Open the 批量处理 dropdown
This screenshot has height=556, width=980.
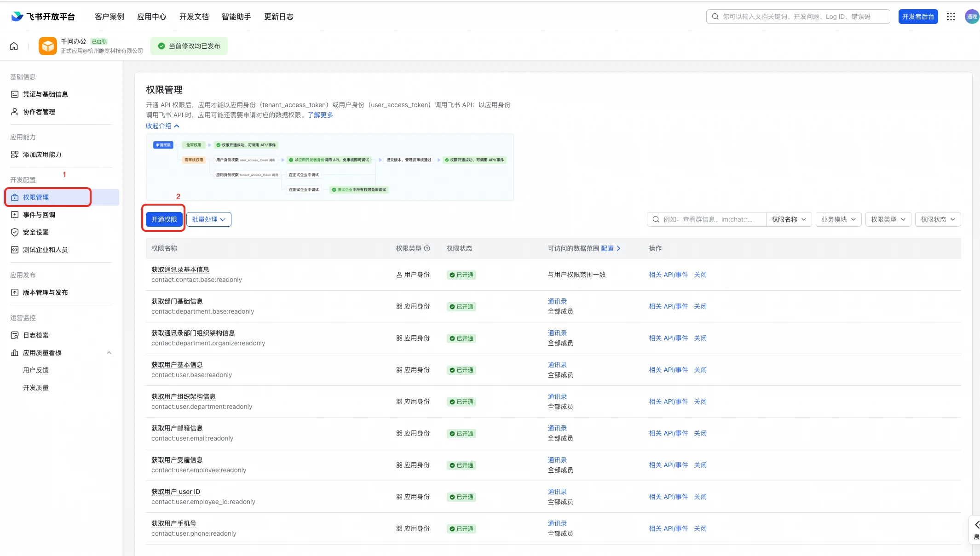tap(209, 219)
